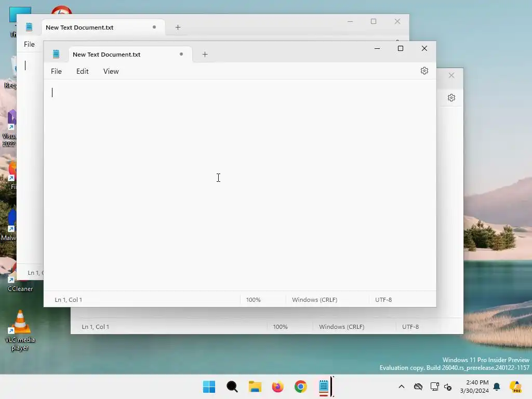Click UTF-8 encoding in front Notepad status bar
This screenshot has height=399, width=532.
(383, 300)
